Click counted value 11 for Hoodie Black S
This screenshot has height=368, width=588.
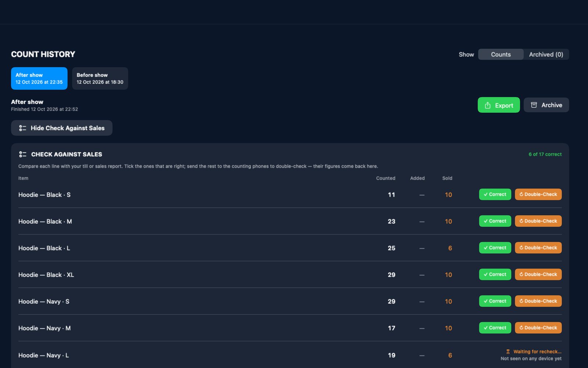pos(391,195)
